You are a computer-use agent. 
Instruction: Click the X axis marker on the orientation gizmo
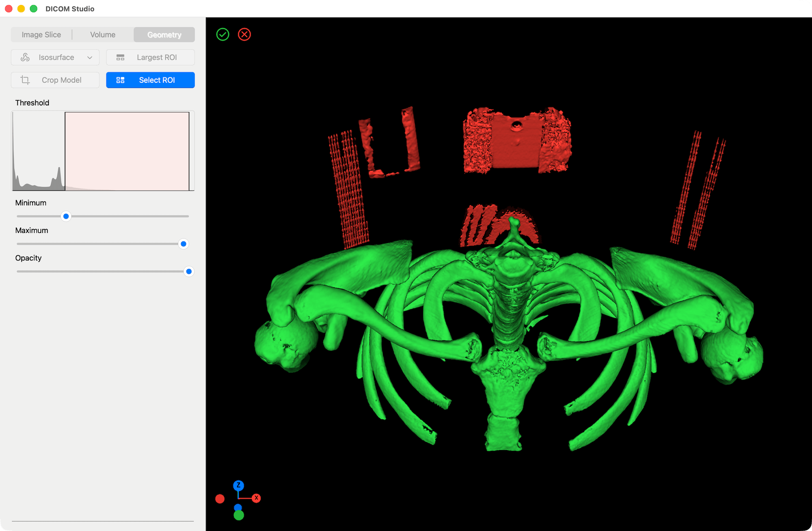tap(257, 498)
